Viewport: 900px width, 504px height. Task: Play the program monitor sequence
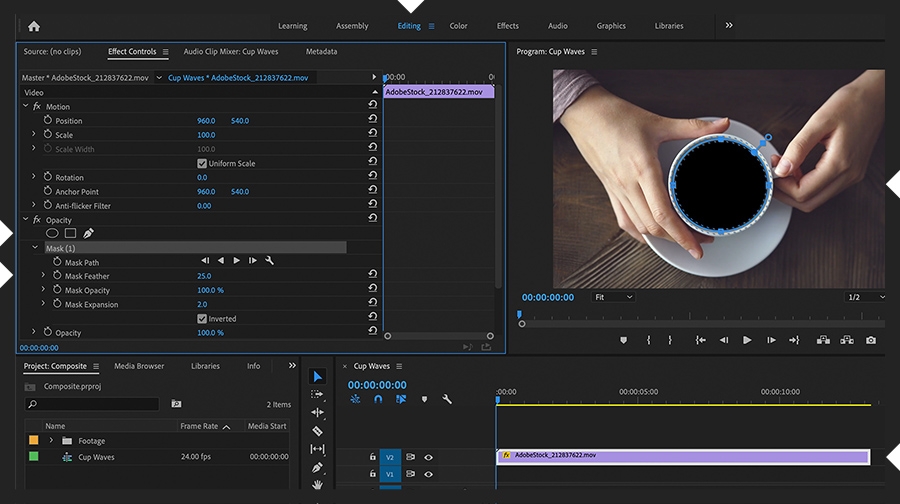pos(747,340)
